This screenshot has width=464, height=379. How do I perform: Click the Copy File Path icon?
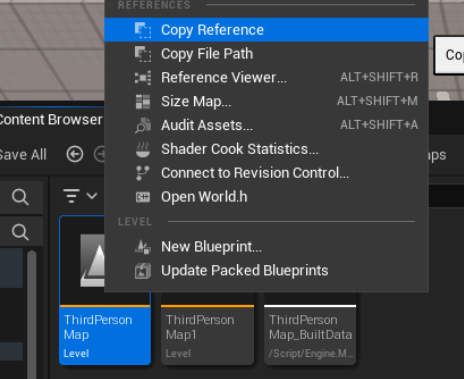[x=143, y=54]
